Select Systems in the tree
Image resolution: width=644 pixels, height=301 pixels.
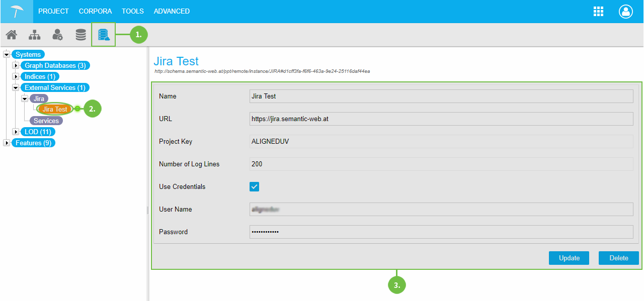pos(28,54)
